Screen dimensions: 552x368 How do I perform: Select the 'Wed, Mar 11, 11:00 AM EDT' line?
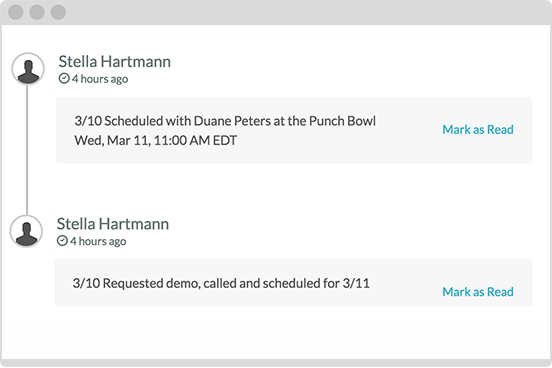coord(156,141)
